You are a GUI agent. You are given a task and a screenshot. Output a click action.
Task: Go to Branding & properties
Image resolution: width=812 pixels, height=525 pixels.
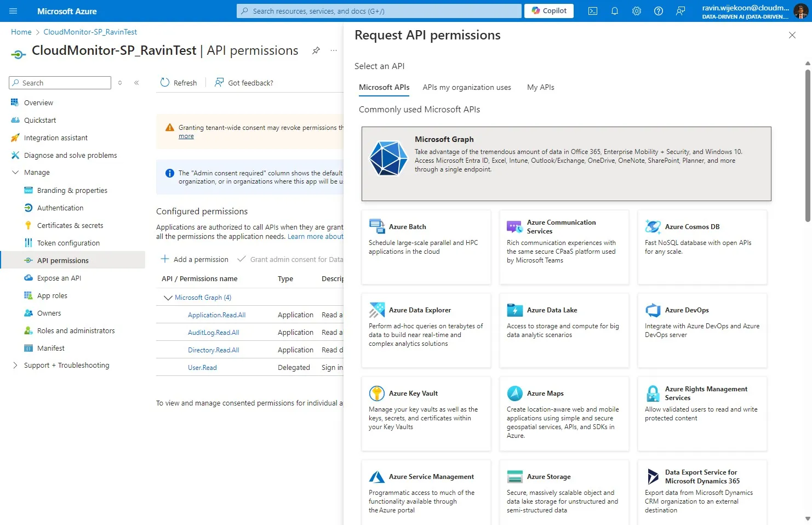click(x=73, y=190)
